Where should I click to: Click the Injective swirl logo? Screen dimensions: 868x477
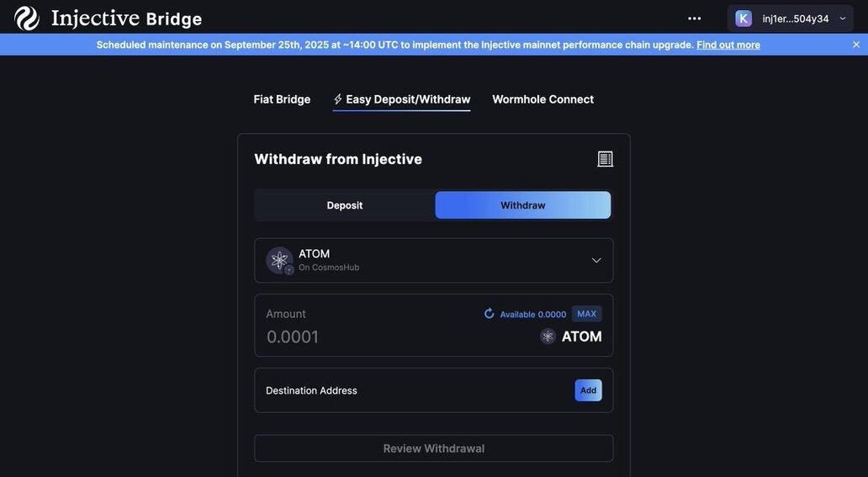click(27, 19)
